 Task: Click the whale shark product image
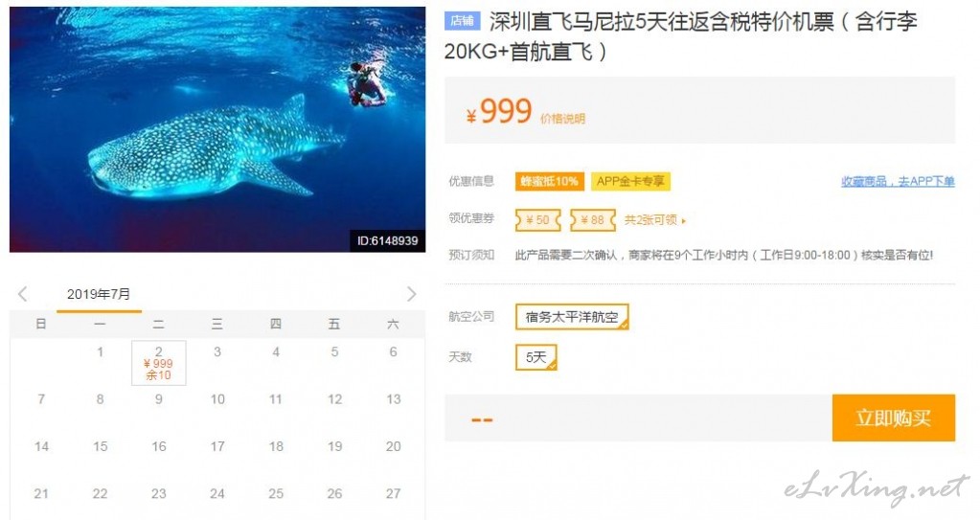(217, 129)
